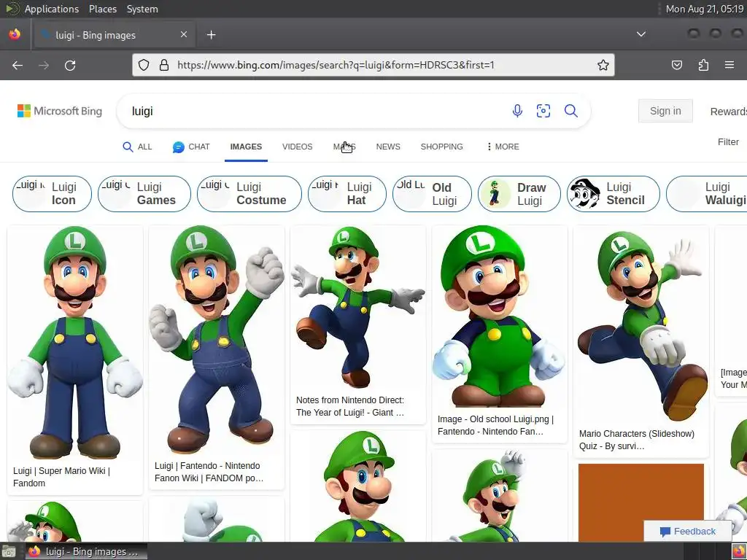Bookmark this page with the star
747x560 pixels.
[x=603, y=65]
